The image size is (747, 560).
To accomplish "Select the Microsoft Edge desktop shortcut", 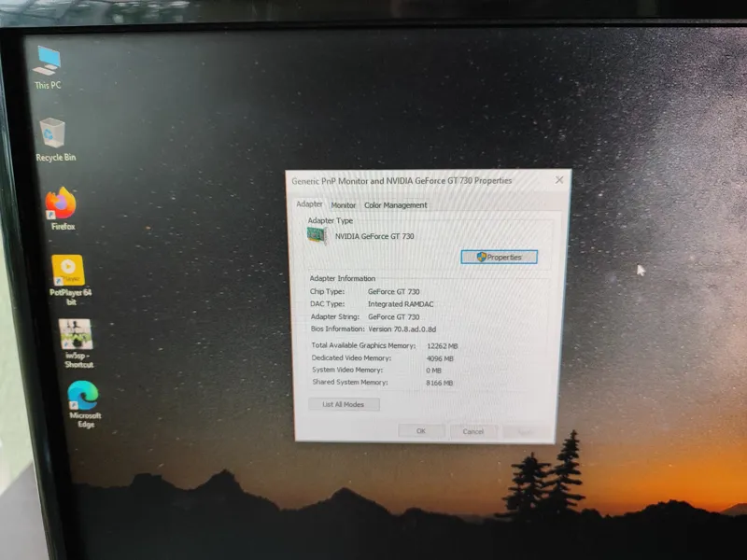I will click(84, 404).
